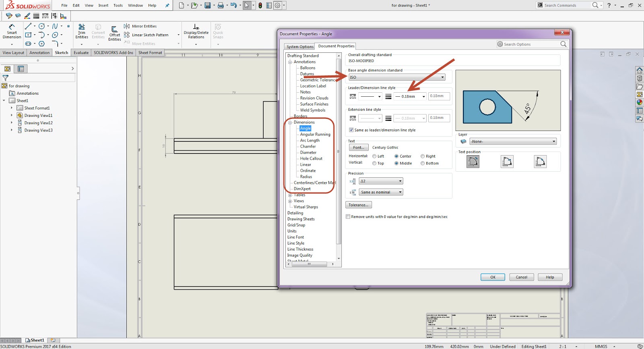Viewport: 644px width, 349px height.
Task: Open precision .12 dropdown
Action: click(381, 181)
